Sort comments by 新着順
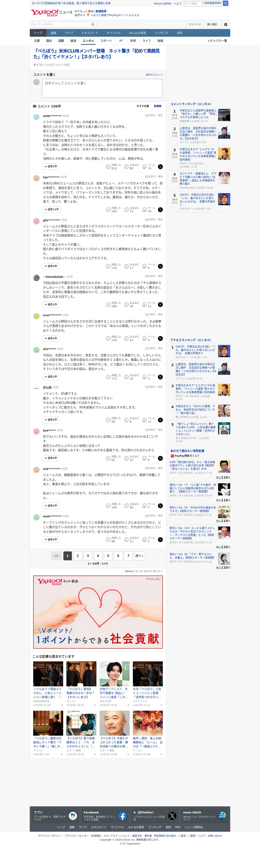The height and width of the screenshot is (868, 260). coord(157,106)
